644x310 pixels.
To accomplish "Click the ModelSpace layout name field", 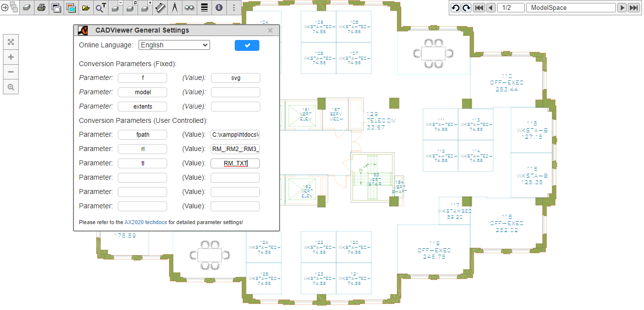I will [571, 8].
